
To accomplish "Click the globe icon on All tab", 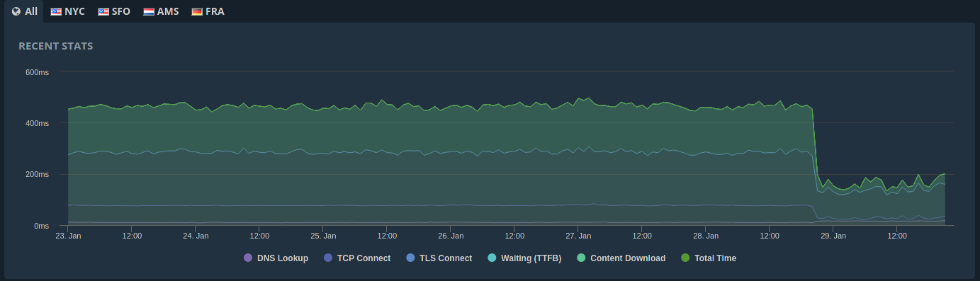I will tap(16, 11).
